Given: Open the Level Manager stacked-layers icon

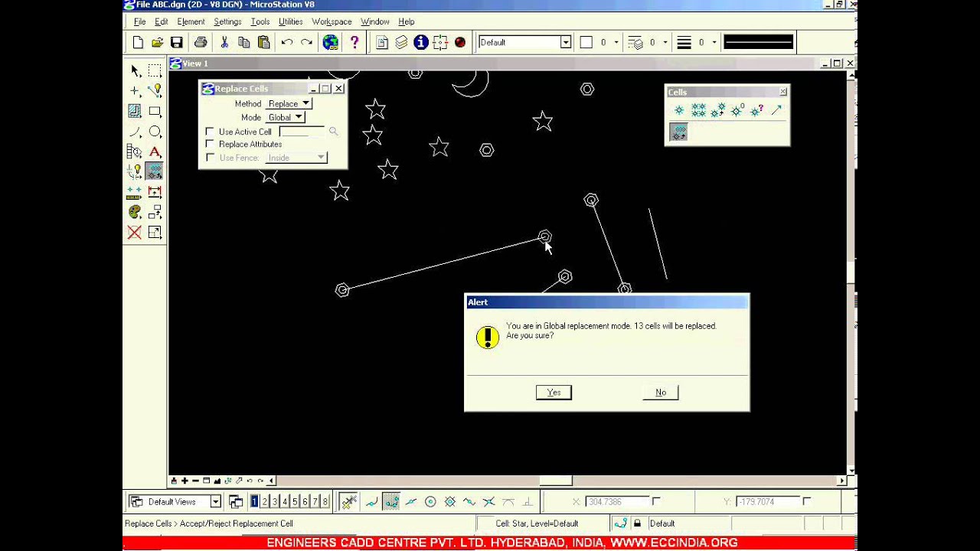Looking at the screenshot, I should coord(401,42).
